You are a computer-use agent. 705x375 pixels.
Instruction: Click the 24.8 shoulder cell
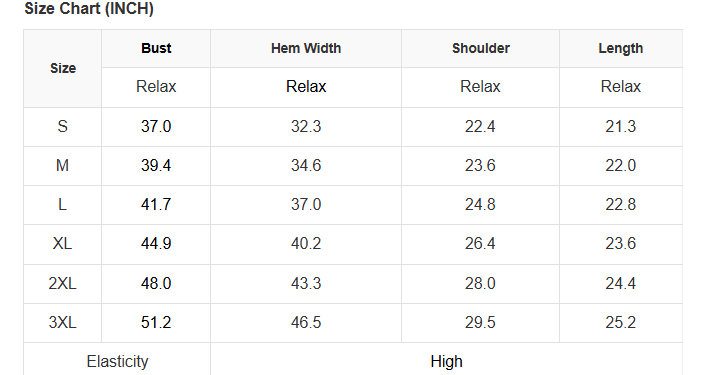tap(480, 205)
